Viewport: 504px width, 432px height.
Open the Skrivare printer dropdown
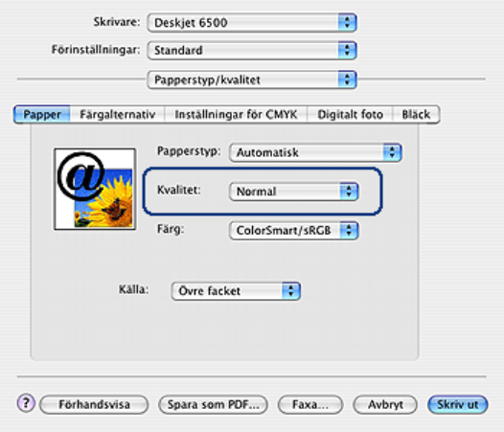252,22
